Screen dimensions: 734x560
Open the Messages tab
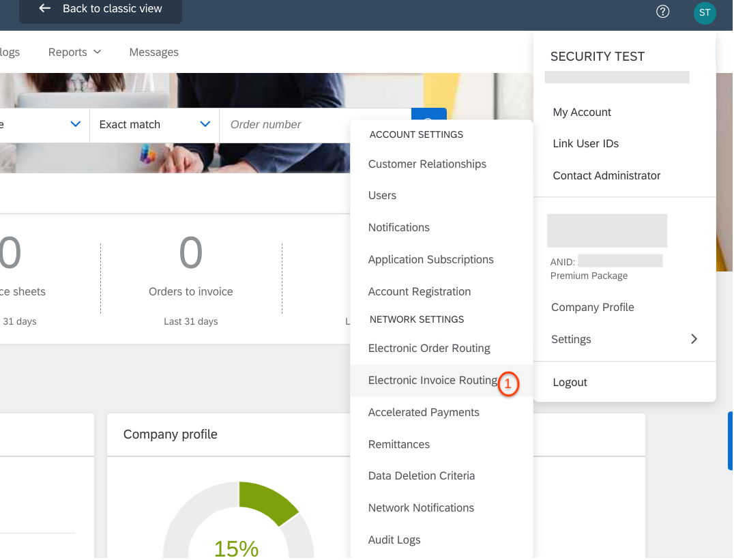[x=153, y=52]
